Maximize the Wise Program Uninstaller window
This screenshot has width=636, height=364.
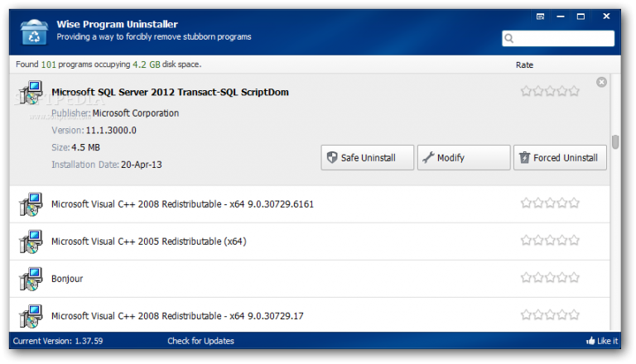pyautogui.click(x=581, y=17)
